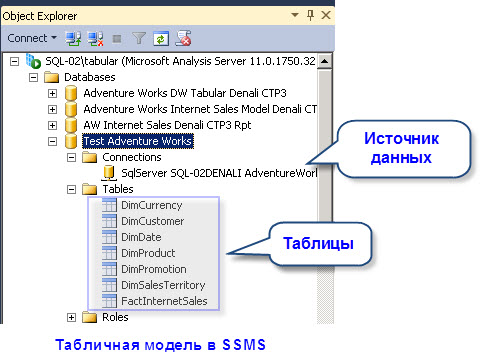Screen dimensions: 487x363
Task: Click the DimProduct table icon
Action: pyautogui.click(x=109, y=253)
